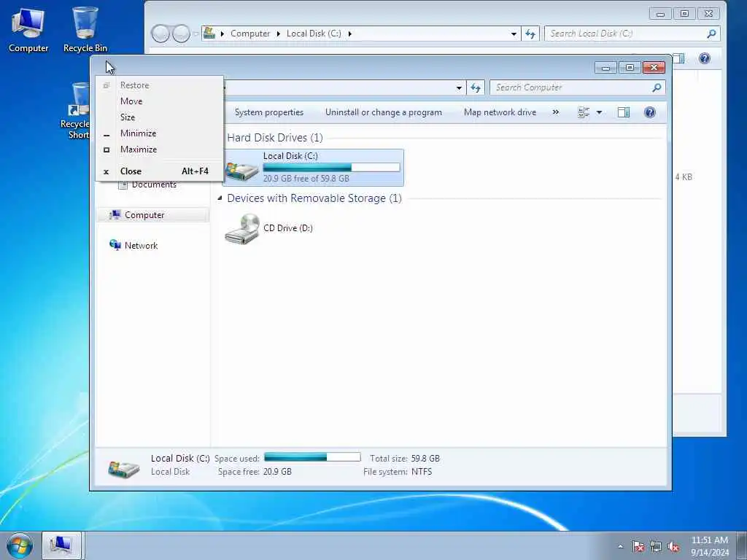Select the Computer desktop icon

point(28,31)
